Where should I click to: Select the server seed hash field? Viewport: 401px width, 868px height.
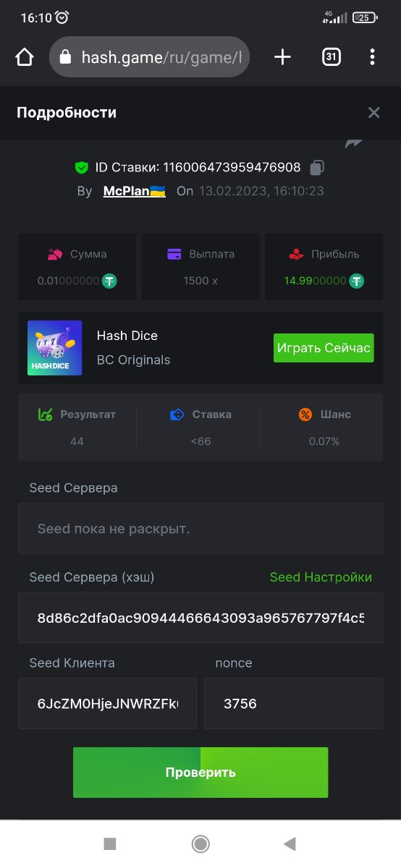coord(200,618)
